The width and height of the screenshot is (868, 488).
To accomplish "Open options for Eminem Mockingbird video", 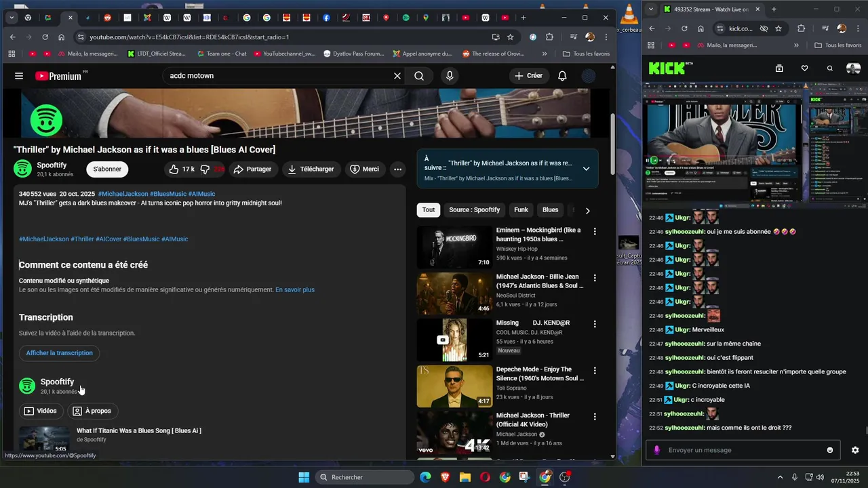I will click(595, 232).
